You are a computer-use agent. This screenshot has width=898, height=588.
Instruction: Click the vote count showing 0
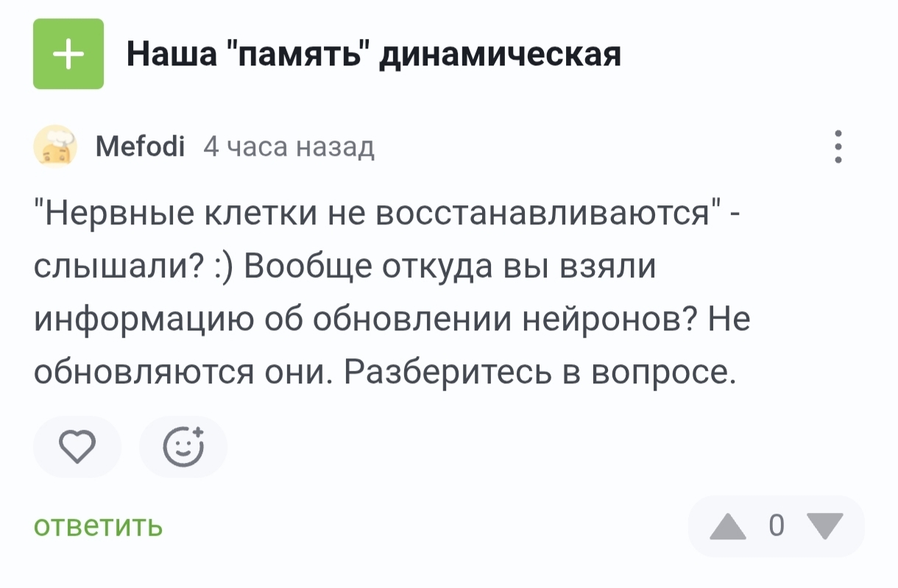coord(776,526)
